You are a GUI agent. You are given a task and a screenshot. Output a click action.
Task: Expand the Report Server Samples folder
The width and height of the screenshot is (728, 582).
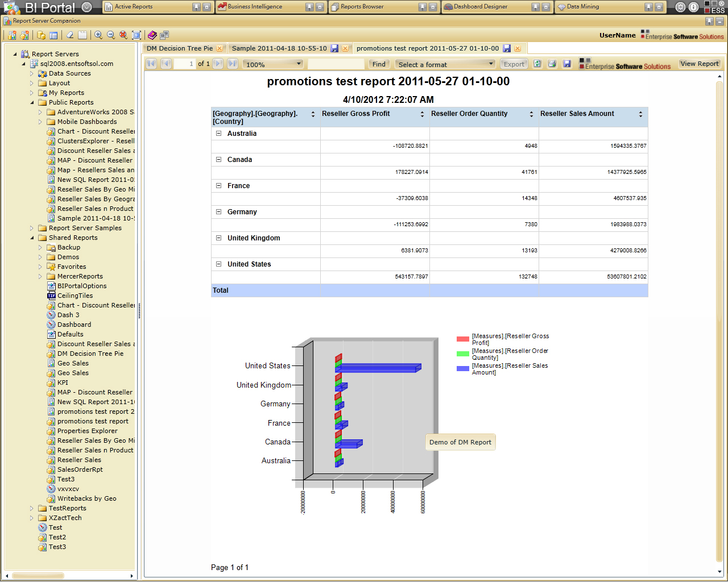[32, 228]
